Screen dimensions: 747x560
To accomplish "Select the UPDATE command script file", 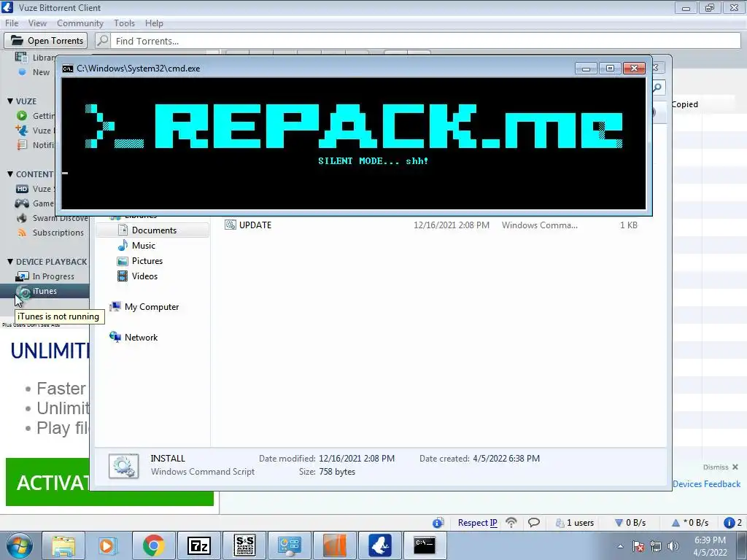I will pyautogui.click(x=255, y=225).
